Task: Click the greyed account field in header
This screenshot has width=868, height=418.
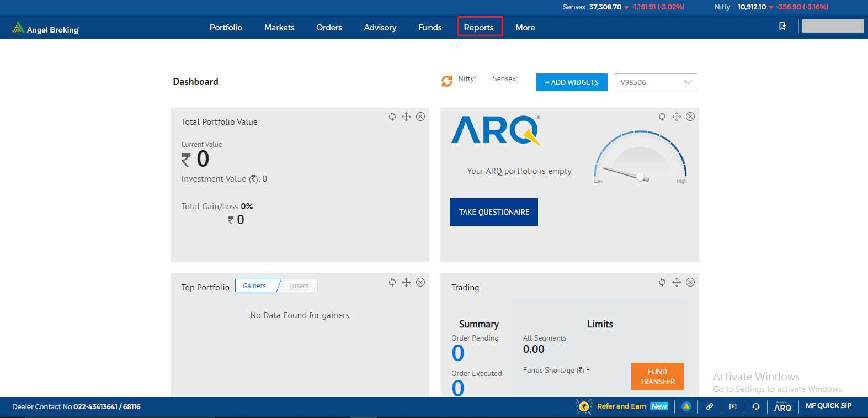Action: 833,26
